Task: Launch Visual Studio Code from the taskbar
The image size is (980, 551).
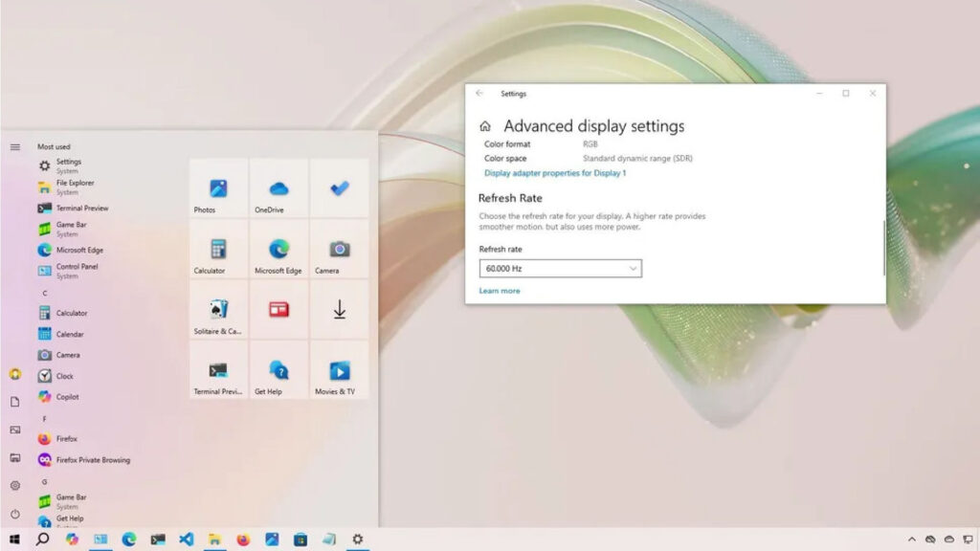Action: click(187, 540)
